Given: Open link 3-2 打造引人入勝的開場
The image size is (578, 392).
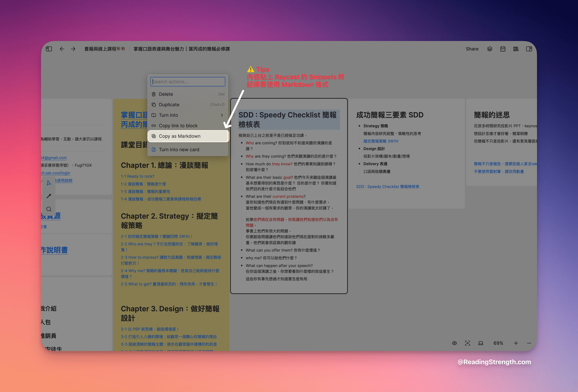Looking at the screenshot, I should (x=169, y=337).
